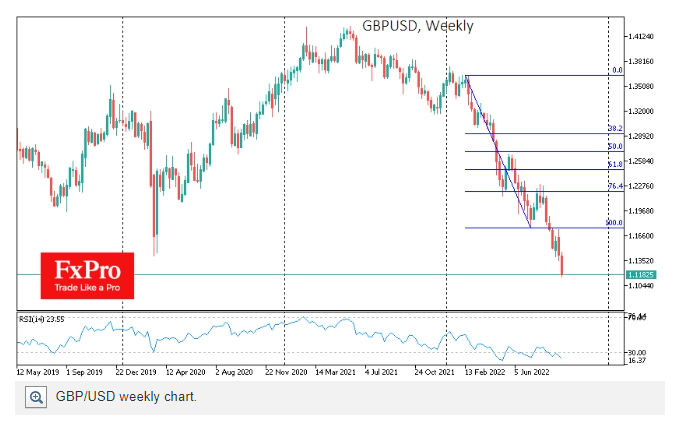Click the Fibonacci 100.0 level label

614,223
